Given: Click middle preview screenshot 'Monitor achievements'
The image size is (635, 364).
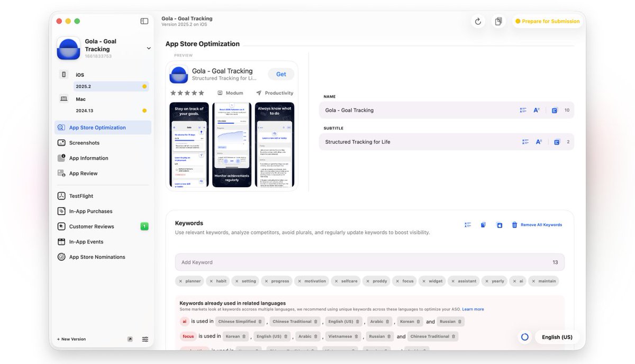Looking at the screenshot, I should point(232,144).
